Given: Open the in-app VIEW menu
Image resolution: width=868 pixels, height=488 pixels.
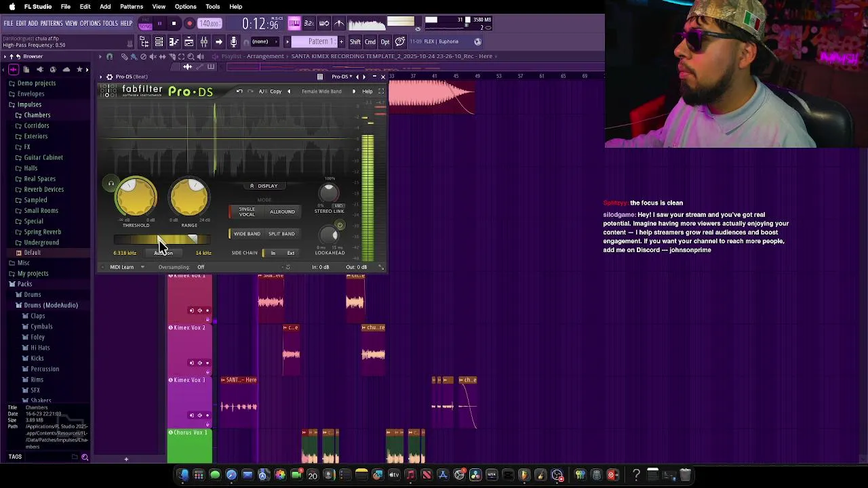Looking at the screenshot, I should 71,24.
